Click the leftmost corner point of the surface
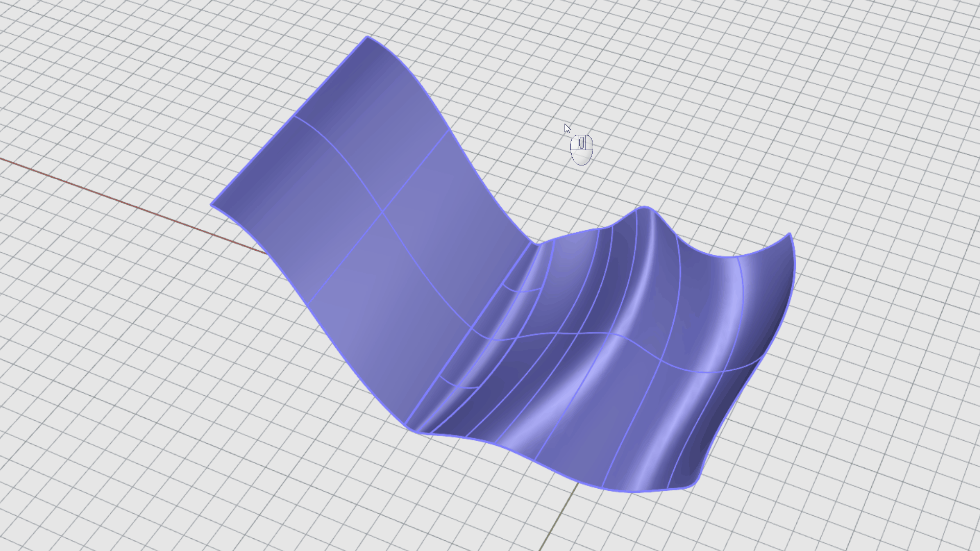 tap(211, 204)
